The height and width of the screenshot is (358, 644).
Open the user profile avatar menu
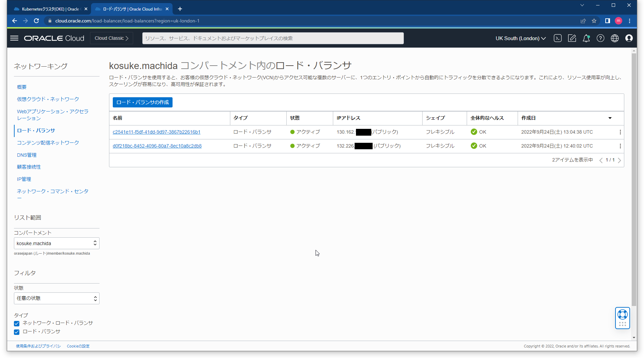[x=629, y=38]
